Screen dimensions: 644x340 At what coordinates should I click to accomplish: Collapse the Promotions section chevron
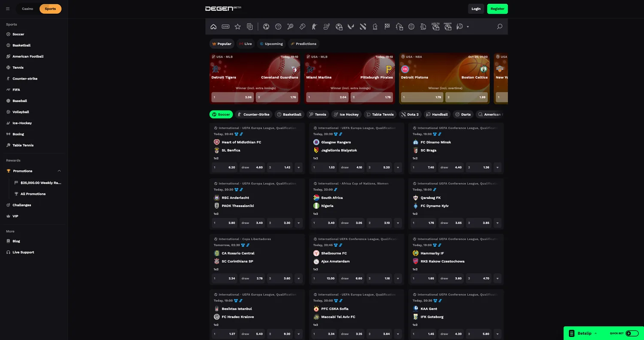[x=59, y=171]
